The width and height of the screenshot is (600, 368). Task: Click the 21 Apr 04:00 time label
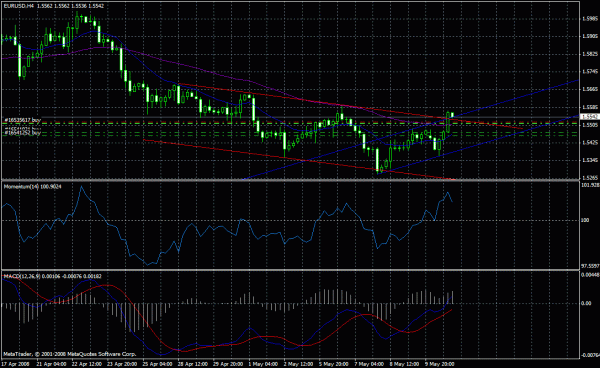pyautogui.click(x=51, y=364)
